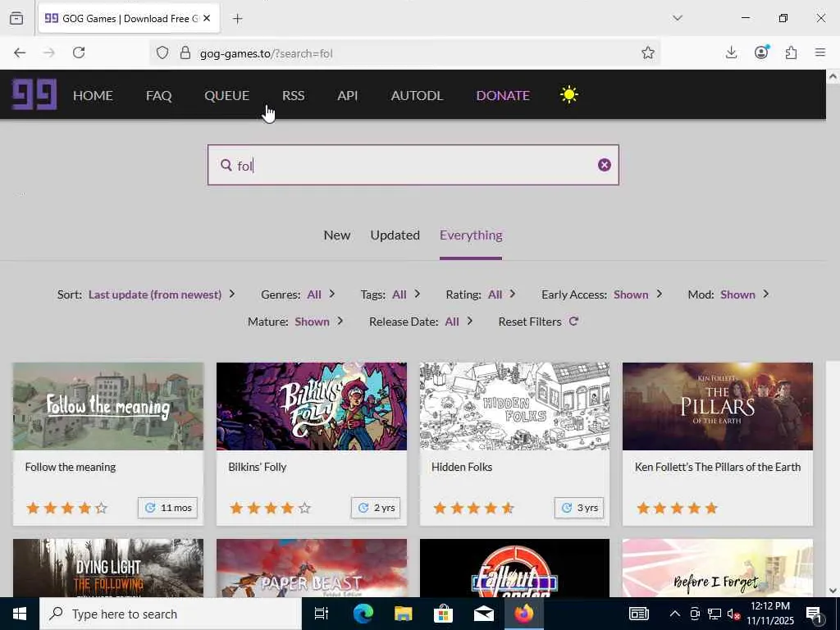Open the Follow the meaning title link
Image resolution: width=840 pixels, height=630 pixels.
click(x=71, y=467)
